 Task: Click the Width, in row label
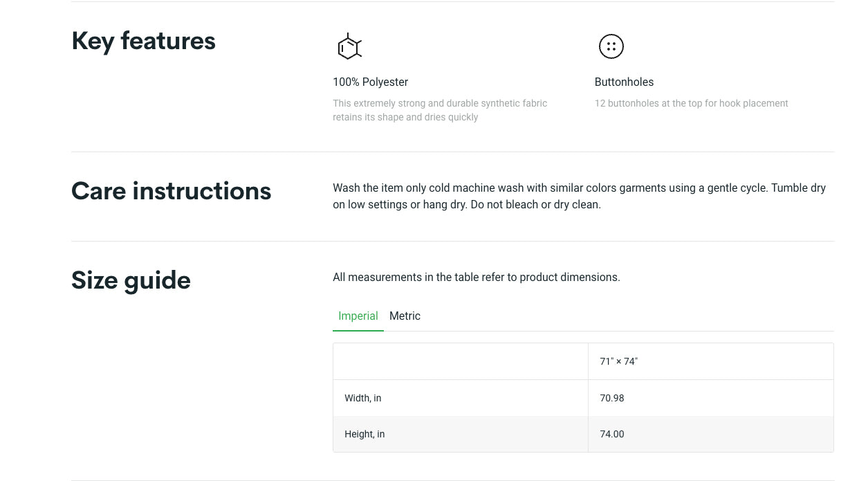362,398
